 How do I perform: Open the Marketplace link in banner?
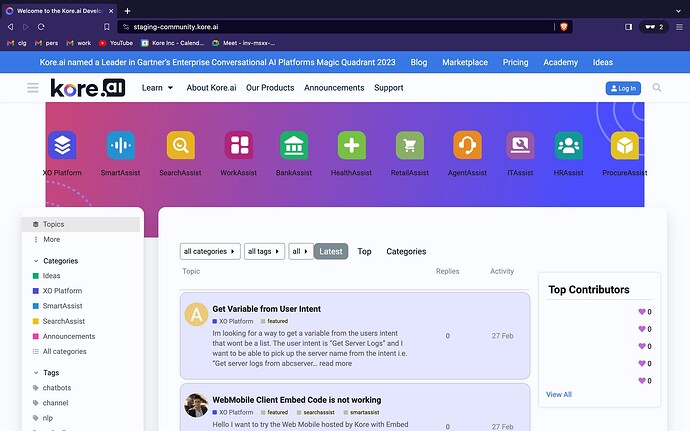tap(465, 63)
